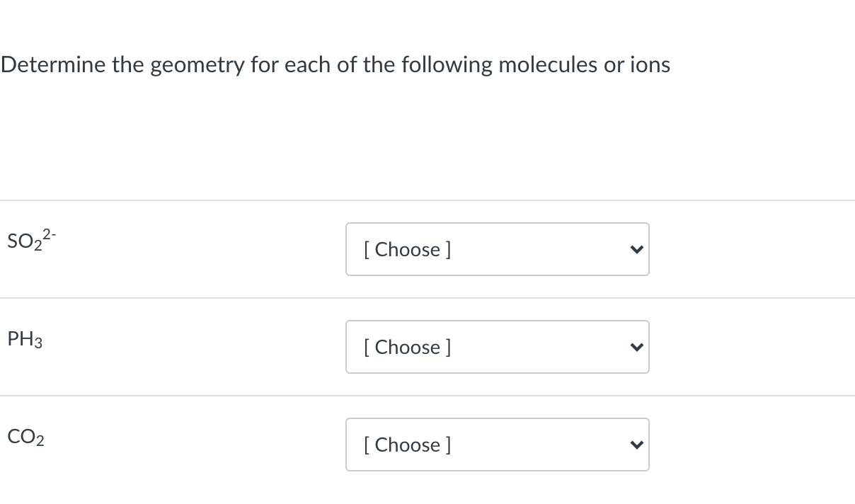This screenshot has width=855, height=504.
Task: Click the divider line between PH3 and CO2 rows
Action: coord(427,396)
